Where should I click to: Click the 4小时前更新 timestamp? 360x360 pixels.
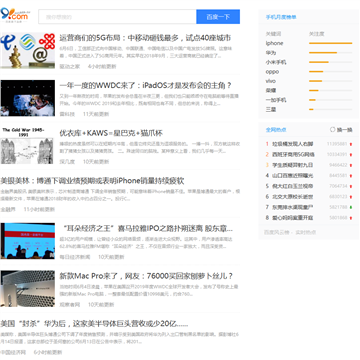[x=102, y=66]
